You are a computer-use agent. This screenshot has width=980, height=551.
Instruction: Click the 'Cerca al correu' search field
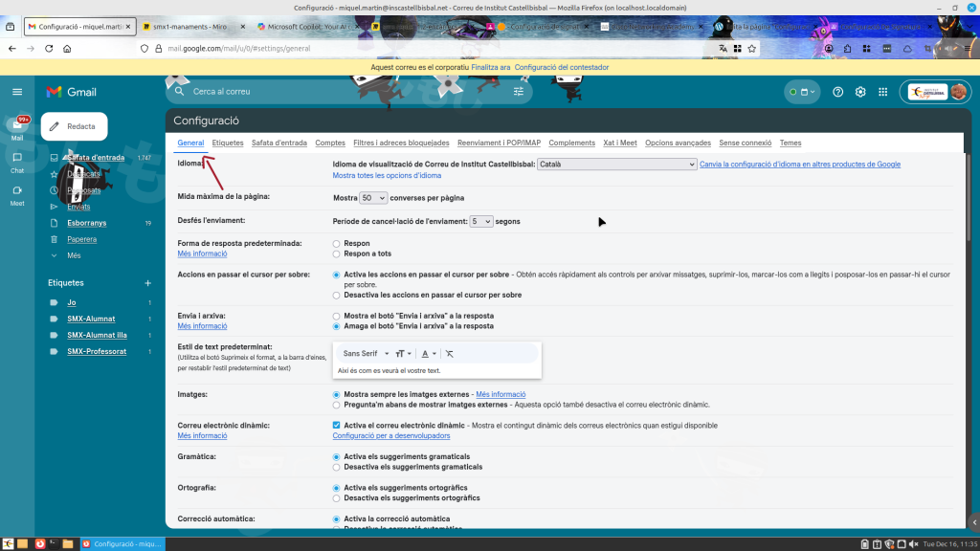tap(345, 92)
